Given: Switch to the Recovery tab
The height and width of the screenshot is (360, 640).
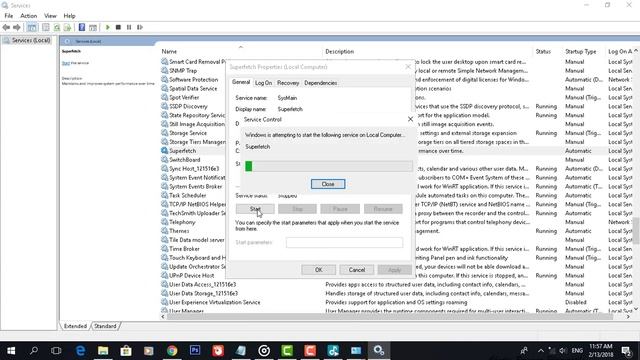Looking at the screenshot, I should tap(288, 83).
